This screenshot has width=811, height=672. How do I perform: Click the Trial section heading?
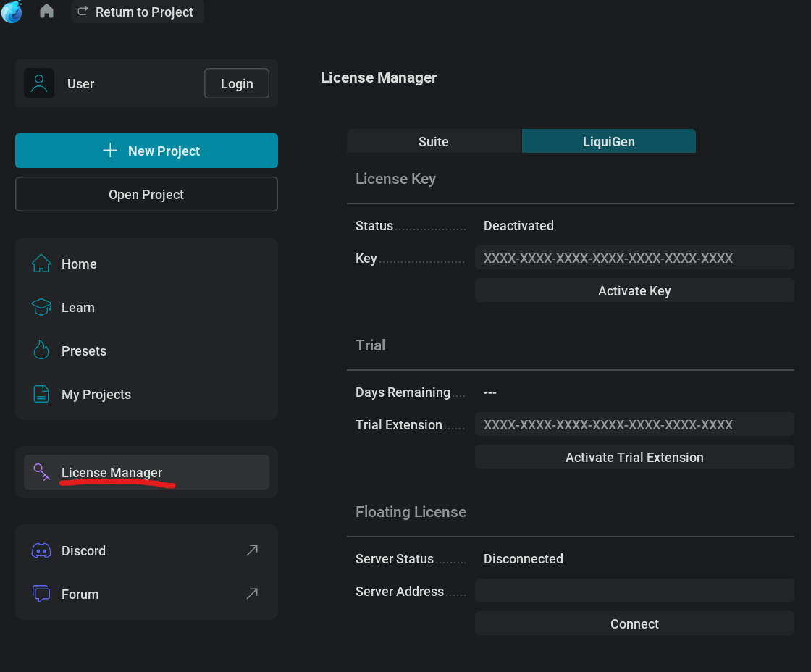click(370, 345)
